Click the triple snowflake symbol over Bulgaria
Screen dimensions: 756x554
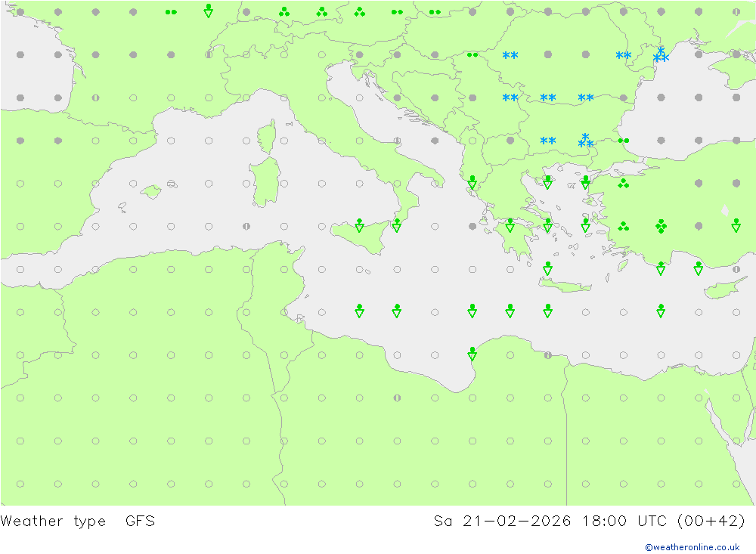585,141
